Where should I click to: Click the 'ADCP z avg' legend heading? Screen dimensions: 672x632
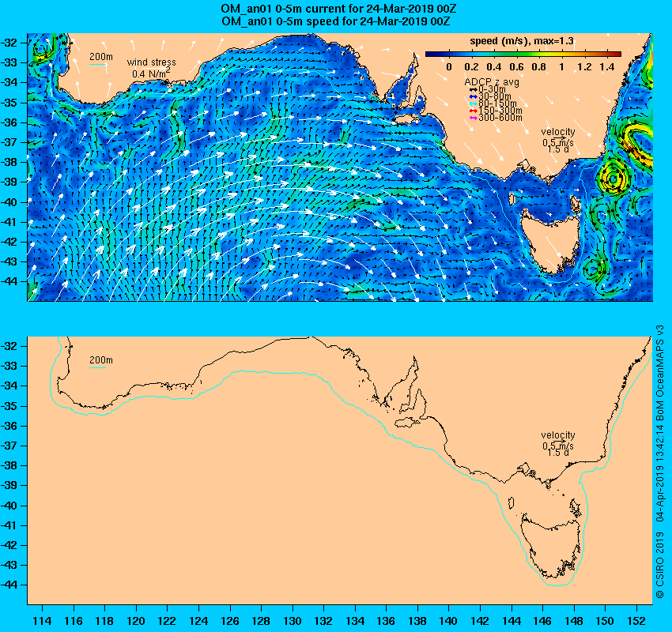pyautogui.click(x=492, y=82)
